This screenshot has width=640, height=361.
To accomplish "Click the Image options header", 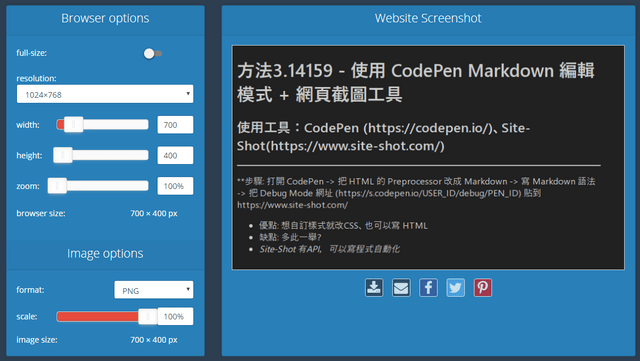I will pos(105,254).
